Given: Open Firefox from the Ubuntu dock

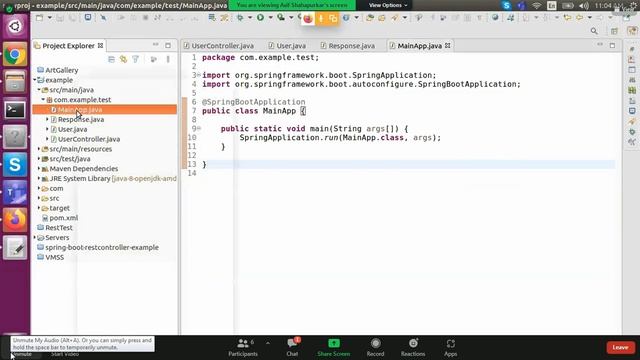Looking at the screenshot, I should point(15,220).
